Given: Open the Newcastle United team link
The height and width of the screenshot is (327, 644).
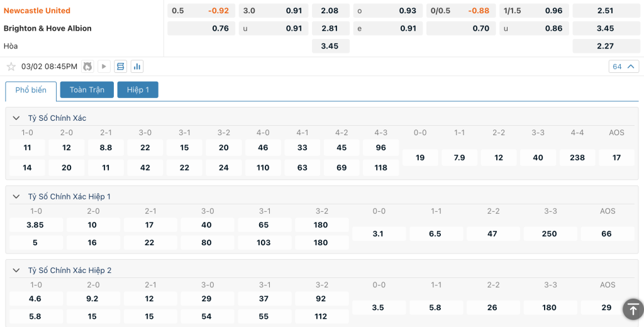Looking at the screenshot, I should (x=37, y=11).
